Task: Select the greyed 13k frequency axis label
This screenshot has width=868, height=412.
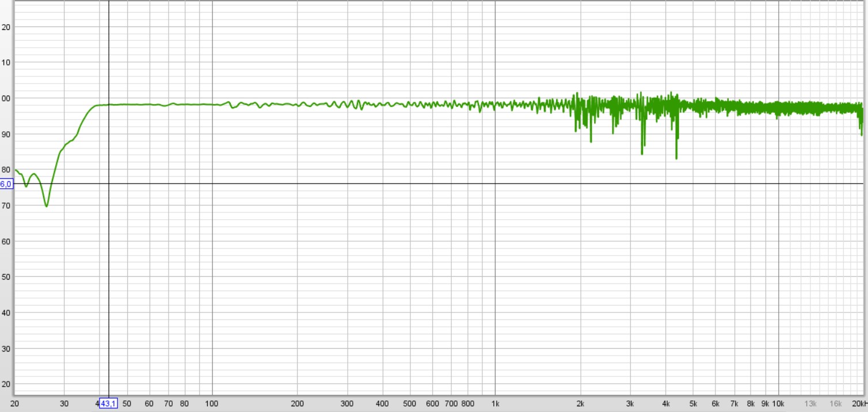Action: 810,404
